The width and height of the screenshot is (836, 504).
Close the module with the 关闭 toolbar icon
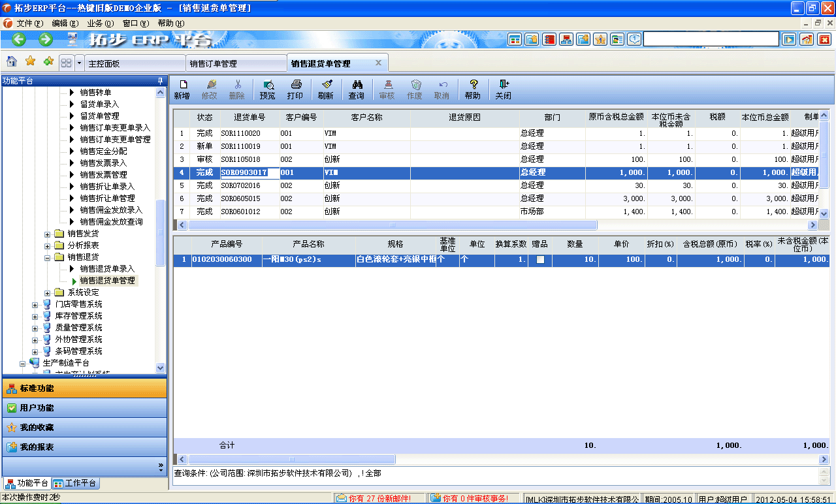503,89
